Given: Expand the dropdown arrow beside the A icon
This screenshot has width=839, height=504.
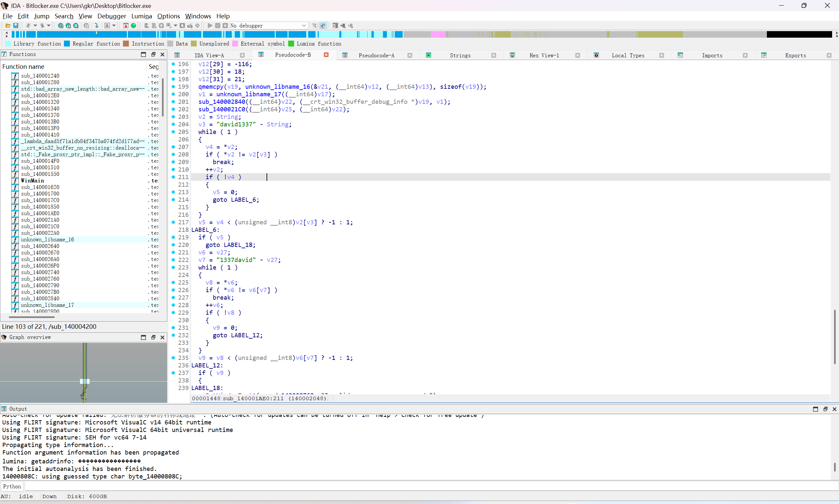Looking at the screenshot, I should [114, 26].
